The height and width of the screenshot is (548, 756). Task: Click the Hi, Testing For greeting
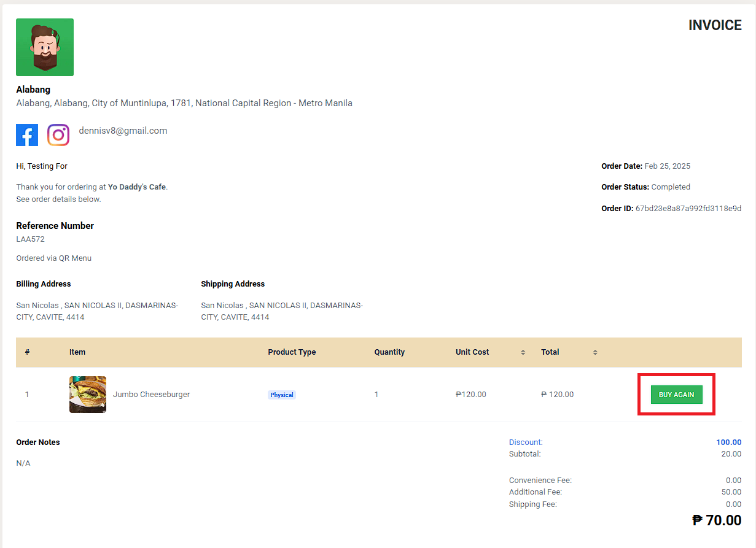coord(42,166)
